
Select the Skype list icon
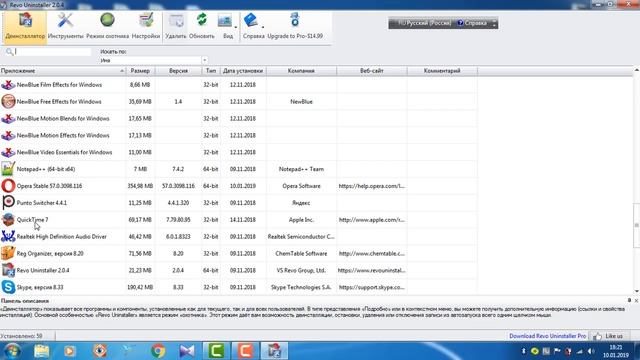click(x=8, y=287)
